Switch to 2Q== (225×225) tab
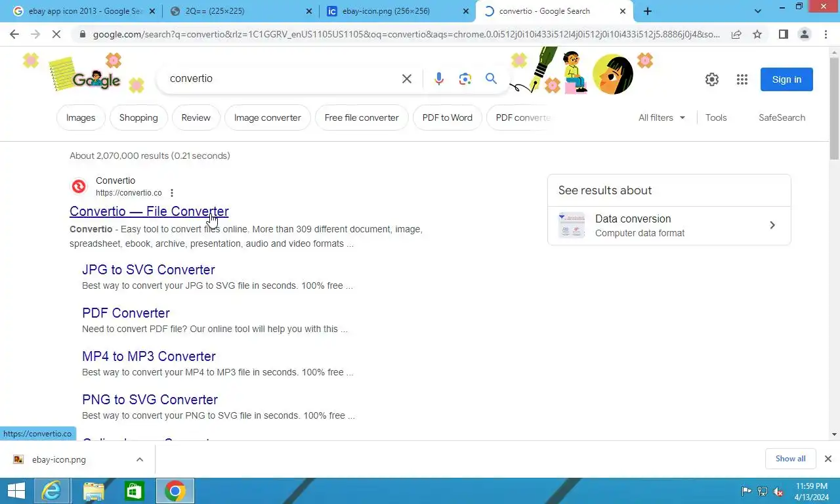Viewport: 840px width, 504px height. (240, 11)
